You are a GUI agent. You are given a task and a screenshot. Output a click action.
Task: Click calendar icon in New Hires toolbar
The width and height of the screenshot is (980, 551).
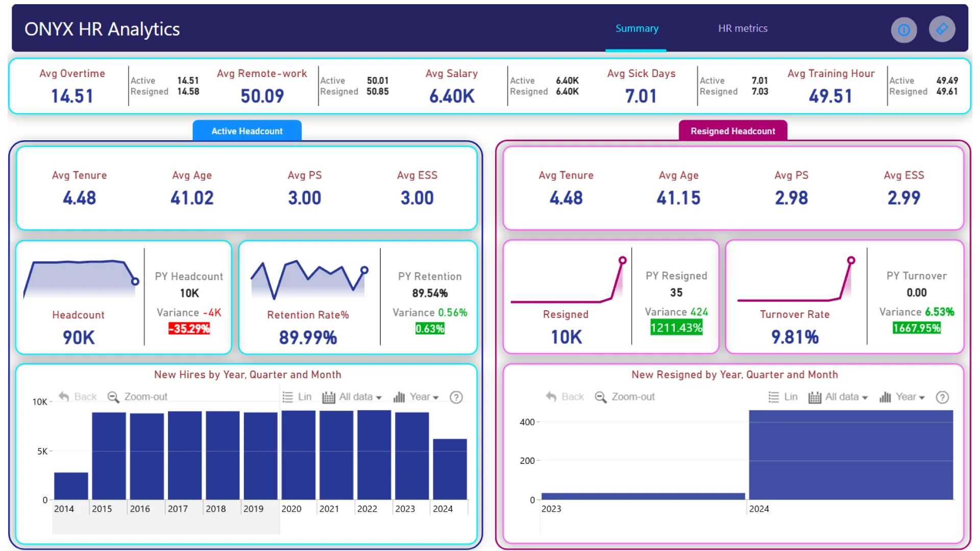329,397
